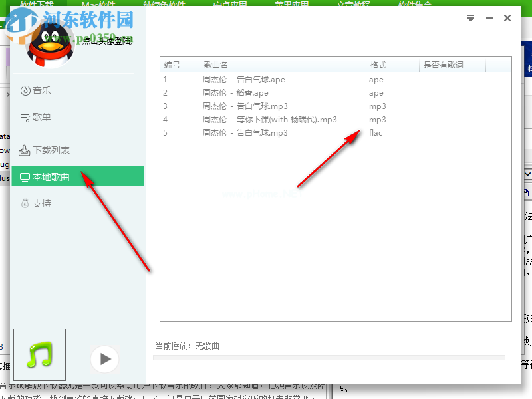Open the top-right dropdown arrow menu
532x399 pixels.
click(x=470, y=18)
